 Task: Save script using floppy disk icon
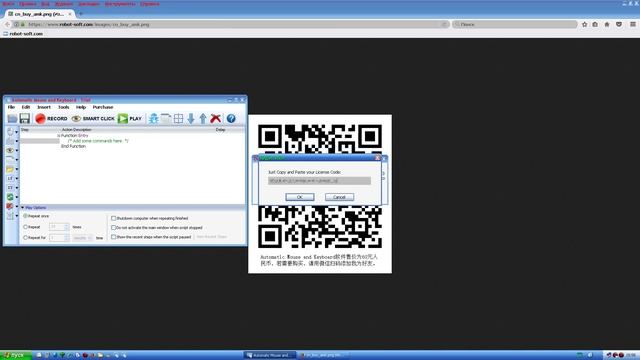tap(25, 118)
